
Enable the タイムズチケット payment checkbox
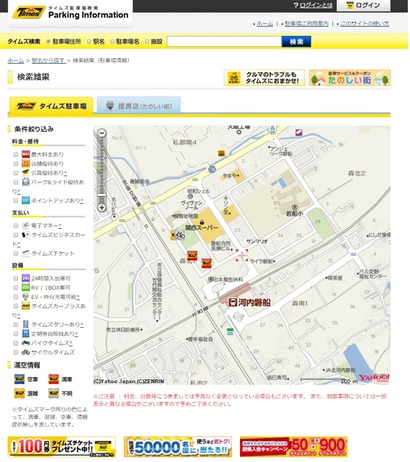pyautogui.click(x=16, y=253)
